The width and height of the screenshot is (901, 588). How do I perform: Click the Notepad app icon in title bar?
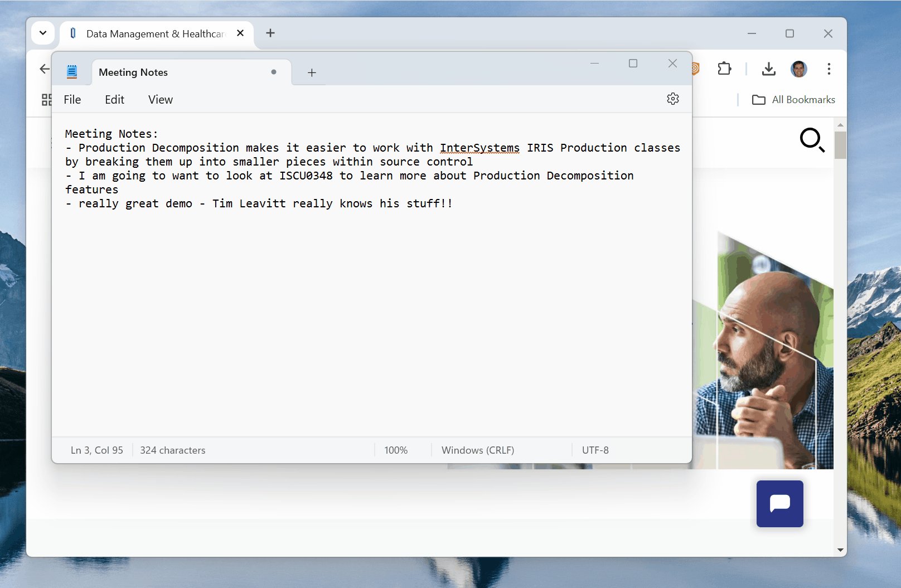click(72, 72)
